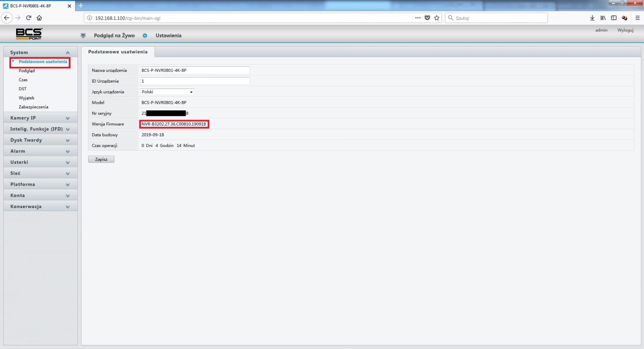Open the Ustawienia settings section

168,35
